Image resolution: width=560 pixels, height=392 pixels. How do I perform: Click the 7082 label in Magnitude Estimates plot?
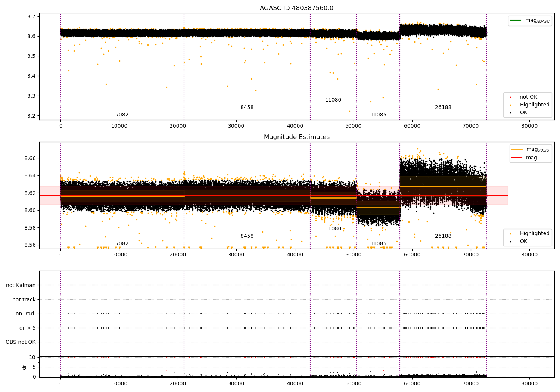[122, 244]
